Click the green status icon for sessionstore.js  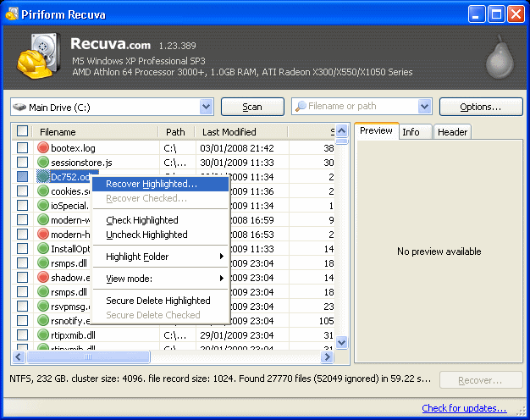point(43,162)
